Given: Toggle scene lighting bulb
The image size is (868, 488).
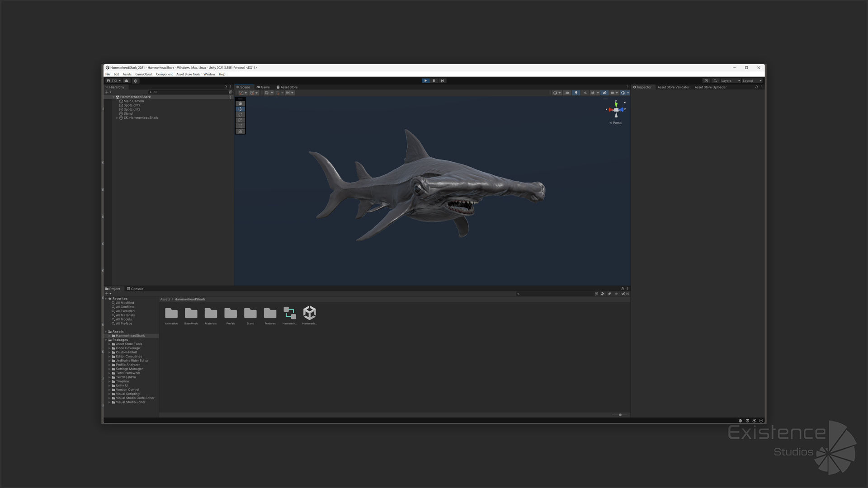Looking at the screenshot, I should [576, 93].
